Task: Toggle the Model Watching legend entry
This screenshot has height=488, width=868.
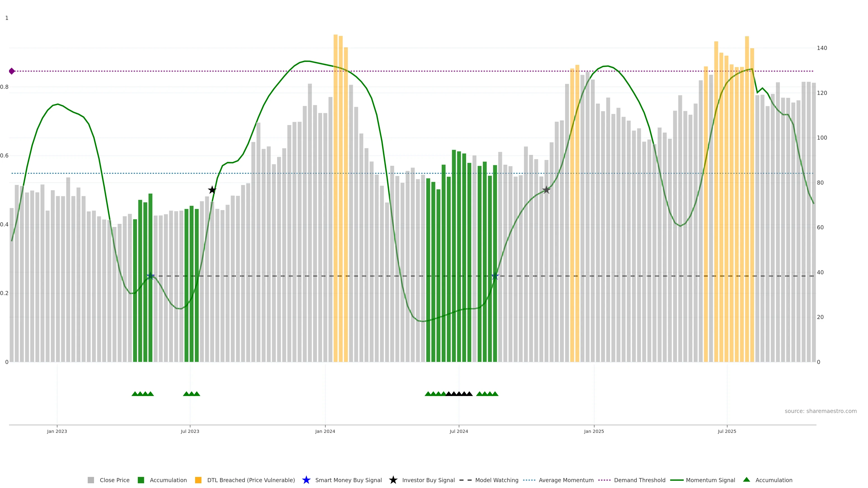Action: pos(496,480)
